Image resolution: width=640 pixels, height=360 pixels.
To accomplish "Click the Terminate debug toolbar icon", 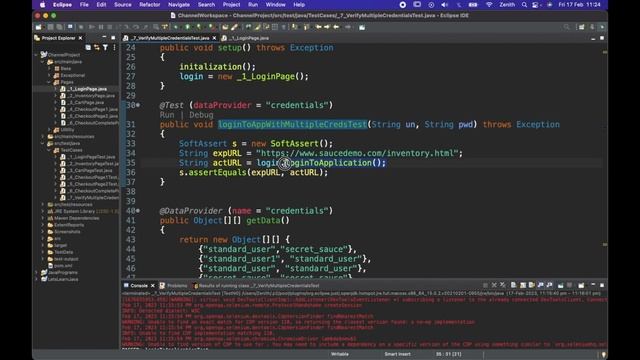I will click(x=109, y=27).
